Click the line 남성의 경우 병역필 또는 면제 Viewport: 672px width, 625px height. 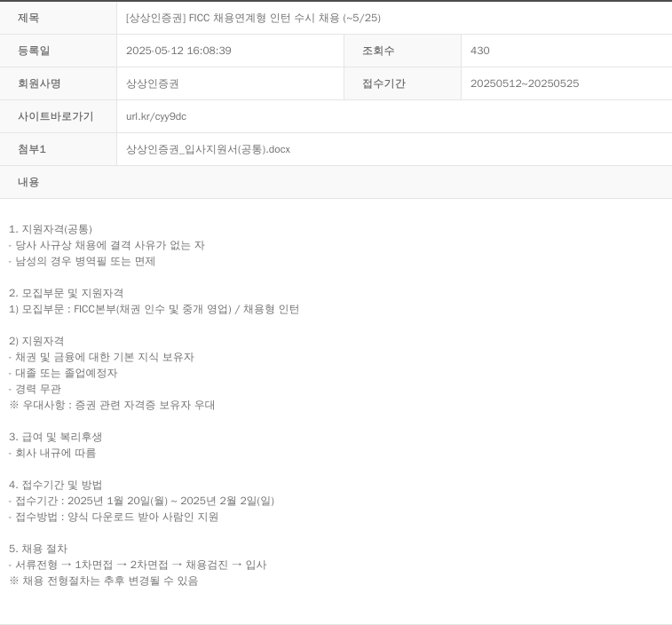tap(82, 261)
